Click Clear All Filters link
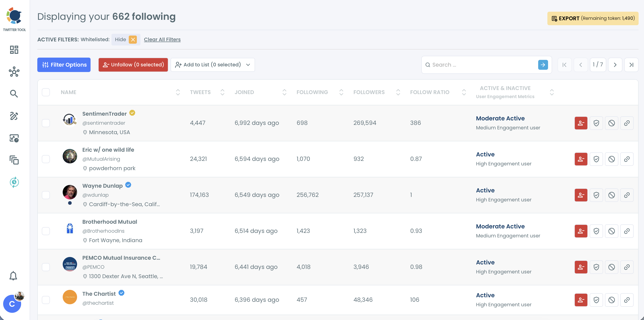 [x=162, y=39]
